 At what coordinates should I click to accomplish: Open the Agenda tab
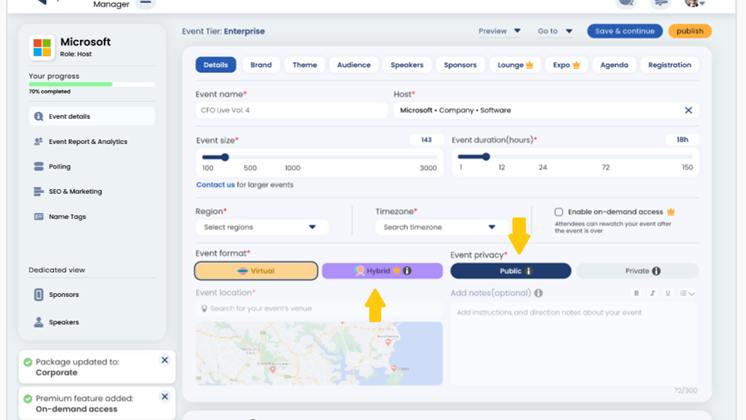click(614, 65)
